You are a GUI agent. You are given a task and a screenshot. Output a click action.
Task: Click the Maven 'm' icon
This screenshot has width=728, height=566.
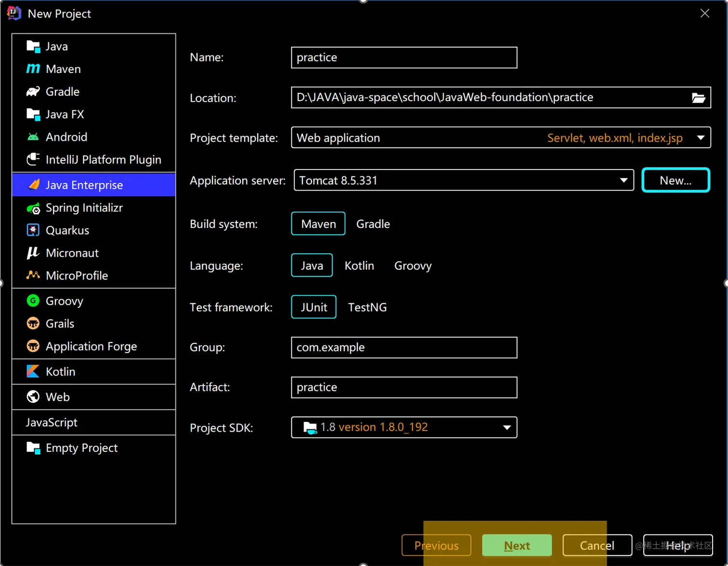33,69
